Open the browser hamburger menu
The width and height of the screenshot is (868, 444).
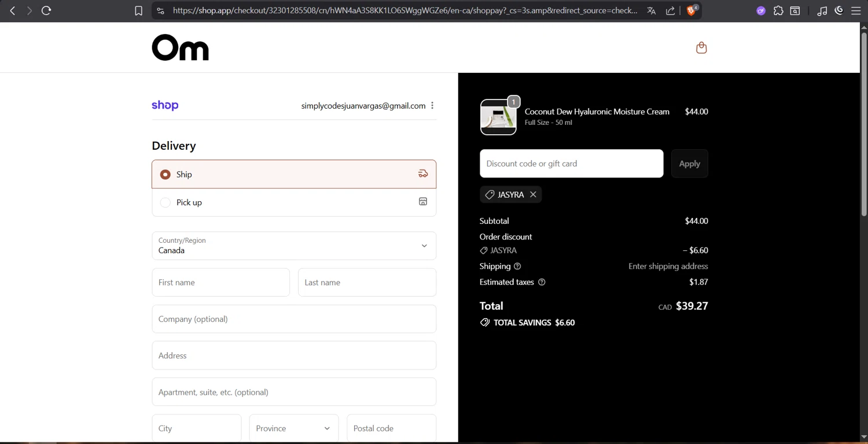(856, 10)
